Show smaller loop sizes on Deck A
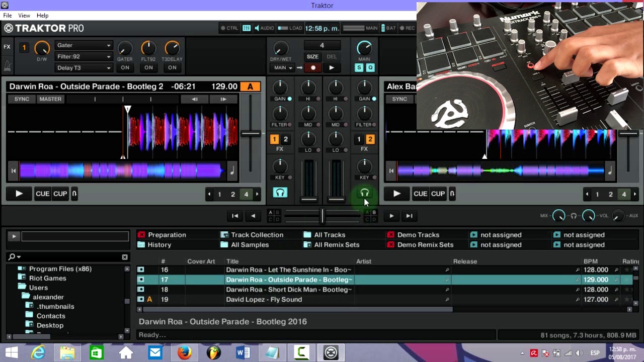 point(209,194)
